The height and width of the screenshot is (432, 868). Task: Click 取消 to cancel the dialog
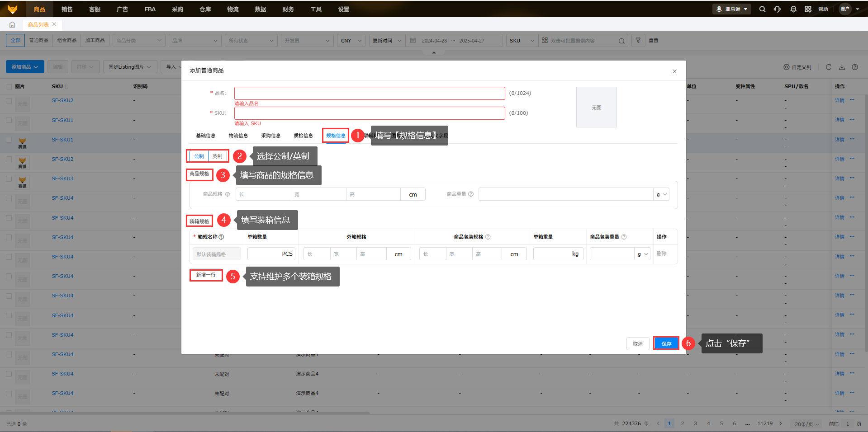coord(638,344)
